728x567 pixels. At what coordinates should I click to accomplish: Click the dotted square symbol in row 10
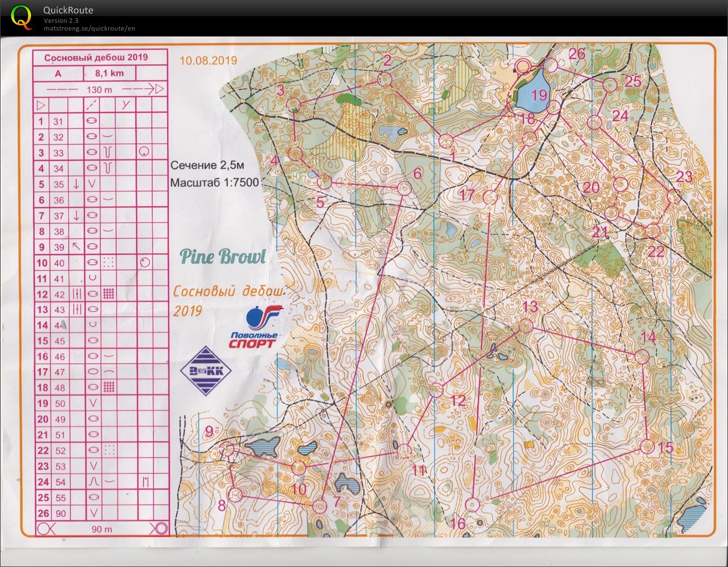pyautogui.click(x=109, y=263)
